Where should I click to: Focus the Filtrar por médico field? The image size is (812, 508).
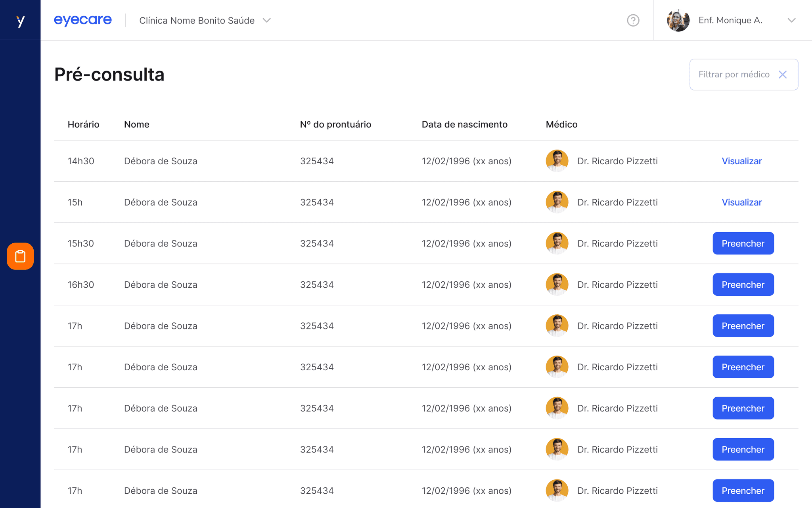[733, 75]
